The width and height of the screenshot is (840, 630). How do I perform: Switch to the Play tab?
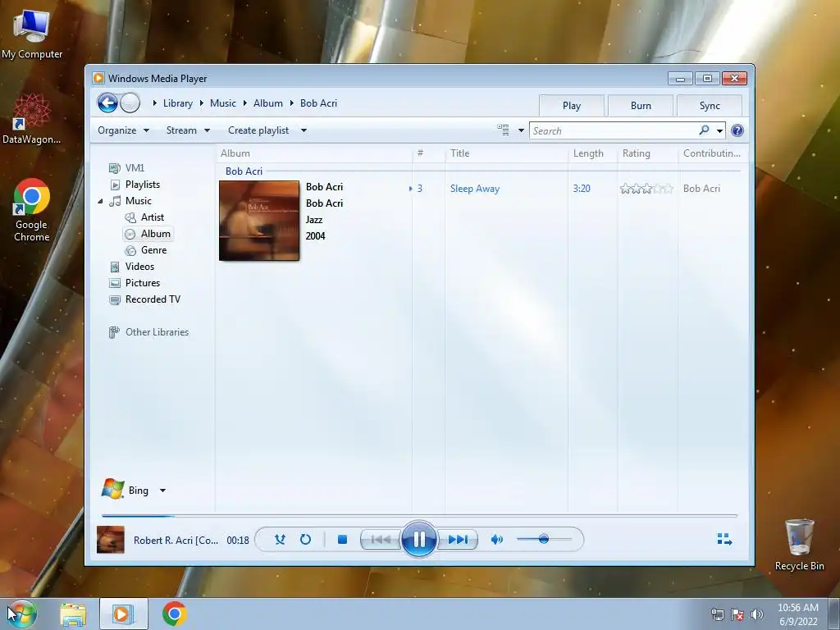(572, 106)
